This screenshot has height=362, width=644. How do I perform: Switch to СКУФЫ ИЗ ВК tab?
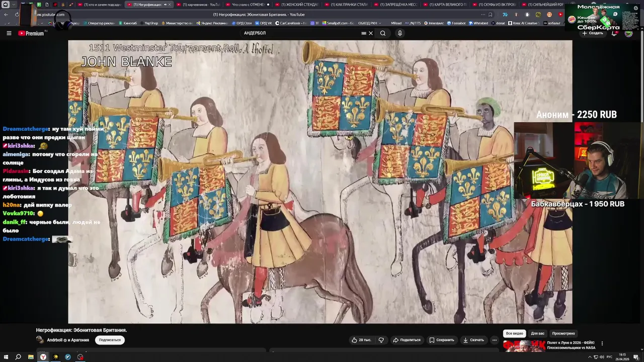494,5
